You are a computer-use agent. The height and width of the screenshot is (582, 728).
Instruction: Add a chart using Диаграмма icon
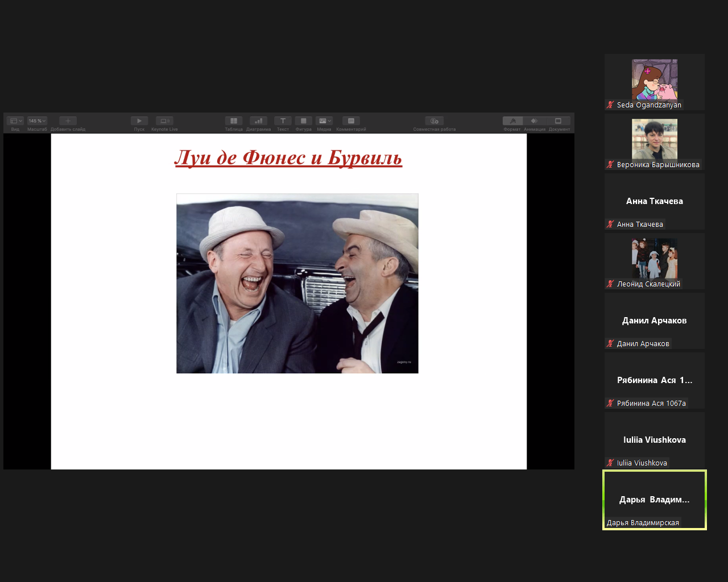click(x=258, y=121)
